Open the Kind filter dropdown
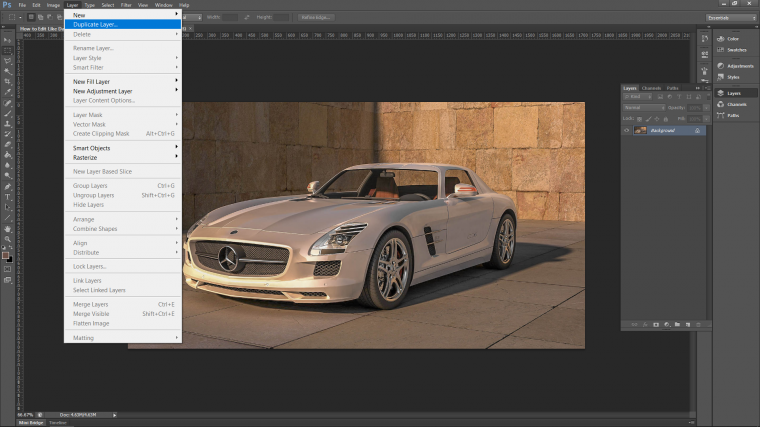The height and width of the screenshot is (427, 760). pyautogui.click(x=637, y=97)
